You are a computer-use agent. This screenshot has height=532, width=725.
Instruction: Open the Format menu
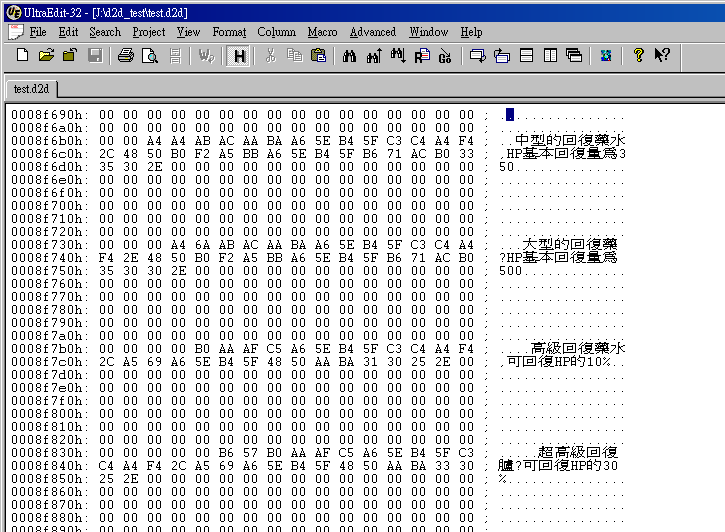(x=229, y=32)
